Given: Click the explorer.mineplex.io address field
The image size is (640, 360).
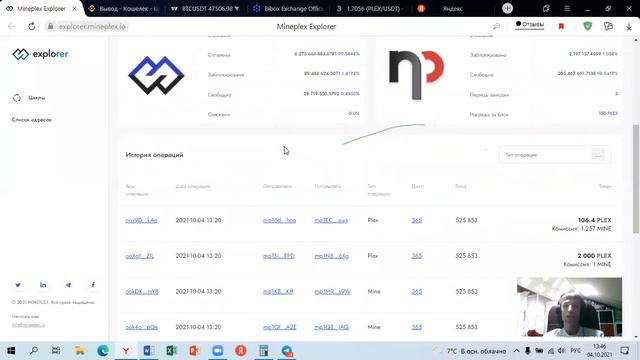Looking at the screenshot, I should [x=91, y=27].
